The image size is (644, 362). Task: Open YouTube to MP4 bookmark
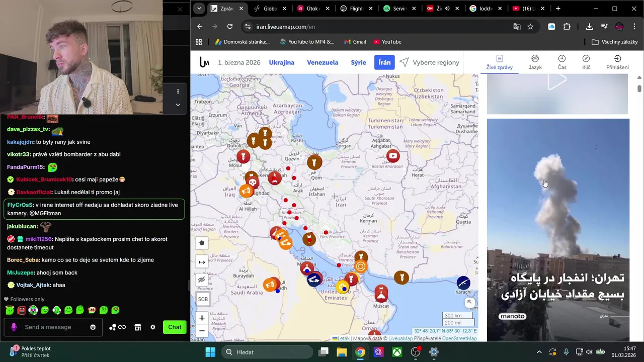[306, 42]
